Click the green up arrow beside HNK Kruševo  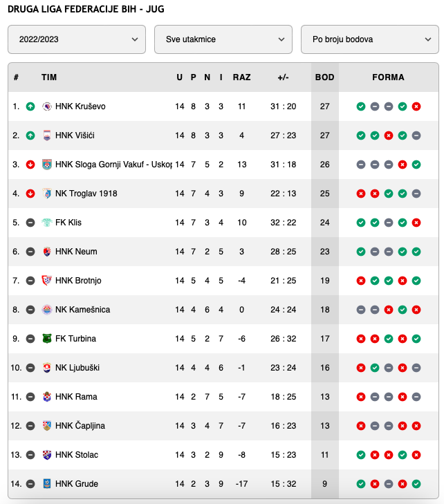(x=30, y=106)
